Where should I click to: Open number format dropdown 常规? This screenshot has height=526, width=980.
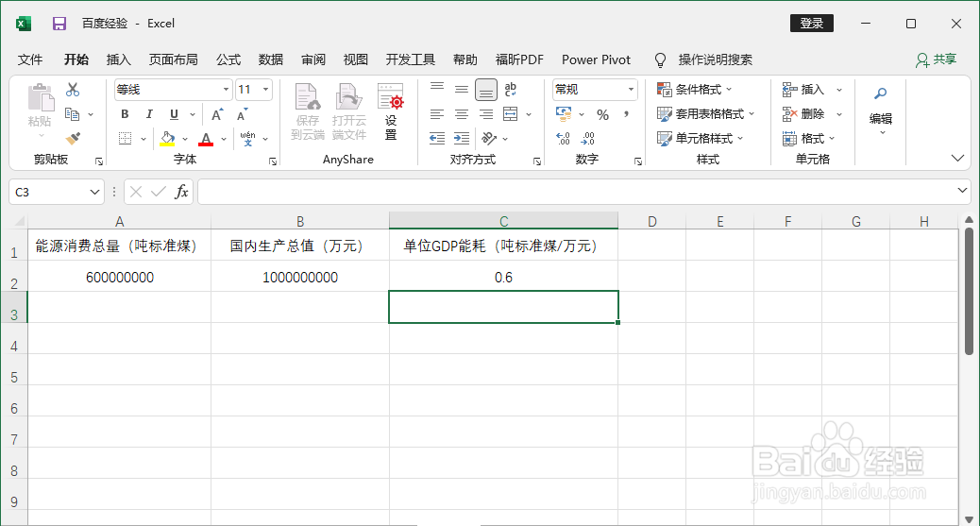631,90
